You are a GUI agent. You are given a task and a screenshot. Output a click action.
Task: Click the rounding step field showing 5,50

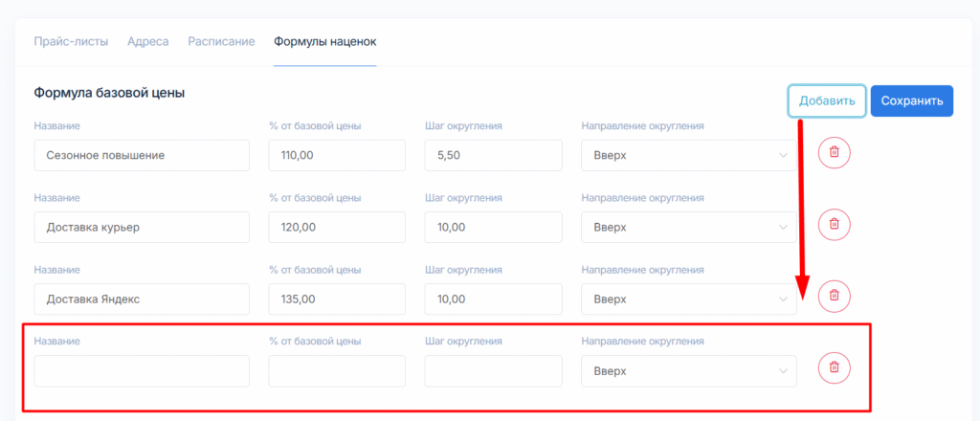click(x=492, y=156)
